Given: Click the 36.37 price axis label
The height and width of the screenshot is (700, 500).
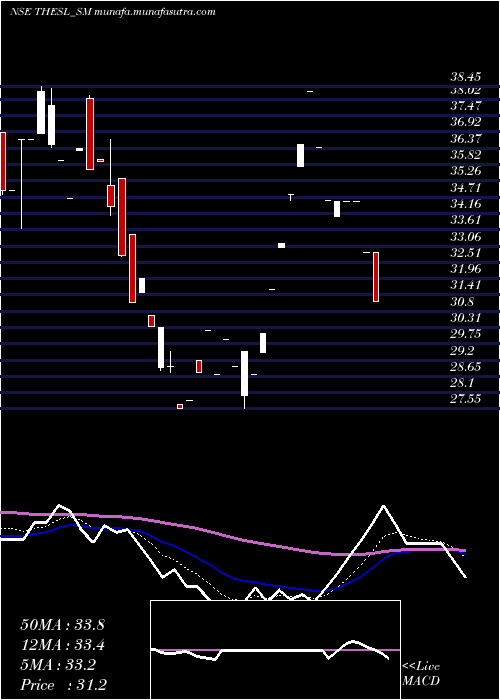Looking at the screenshot, I should click(466, 139).
